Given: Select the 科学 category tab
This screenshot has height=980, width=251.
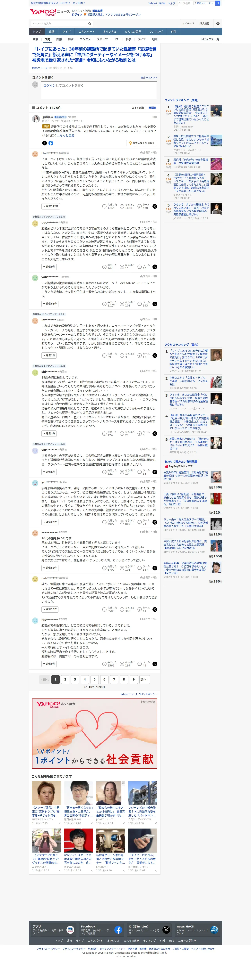Looking at the screenshot, I should tap(128, 39).
